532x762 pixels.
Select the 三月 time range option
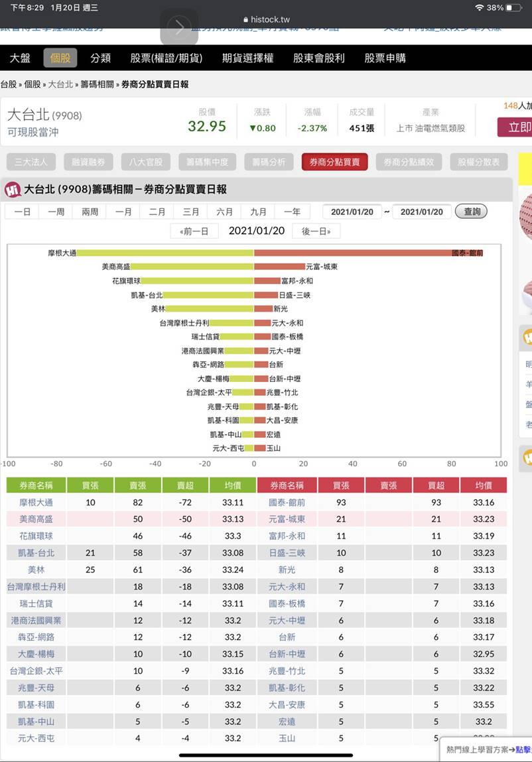(190, 212)
